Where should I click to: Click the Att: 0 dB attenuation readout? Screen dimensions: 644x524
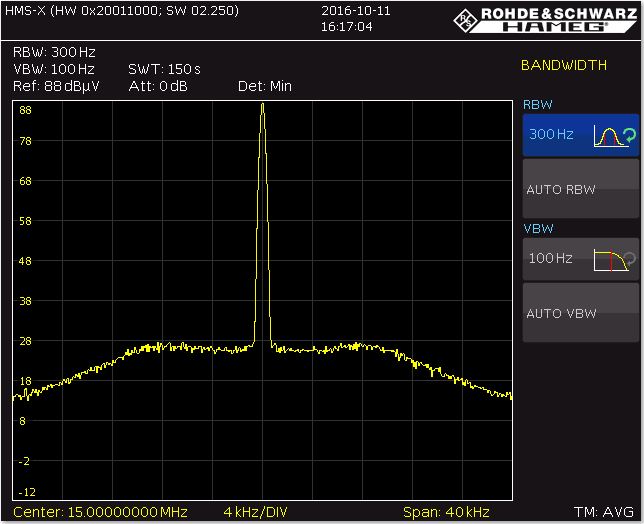click(x=157, y=86)
